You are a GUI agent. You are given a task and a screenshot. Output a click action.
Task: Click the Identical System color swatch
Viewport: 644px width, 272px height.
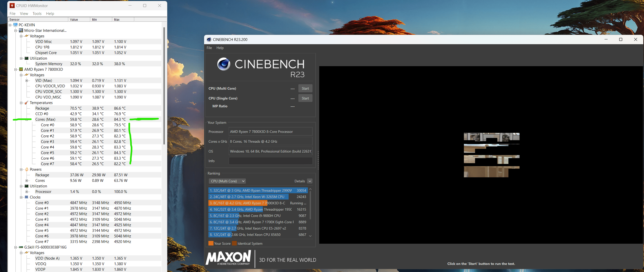pos(234,243)
